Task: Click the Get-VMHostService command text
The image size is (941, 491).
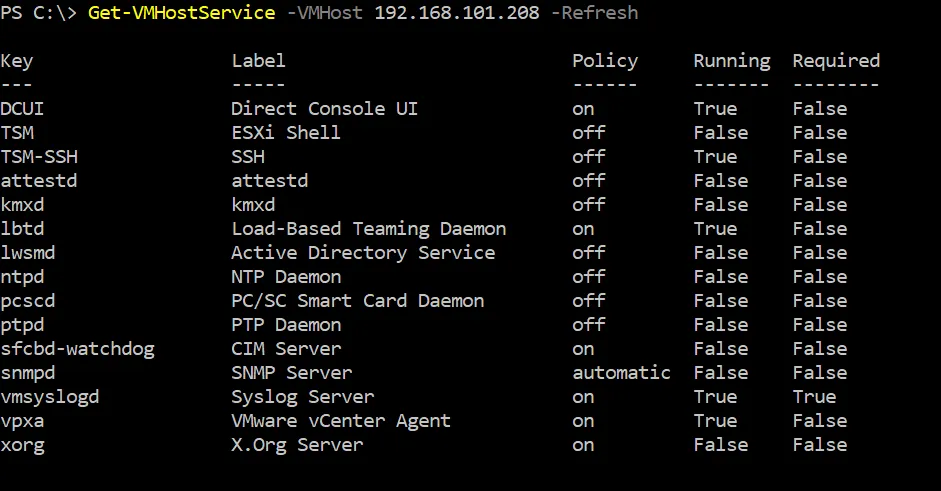Action: [181, 13]
